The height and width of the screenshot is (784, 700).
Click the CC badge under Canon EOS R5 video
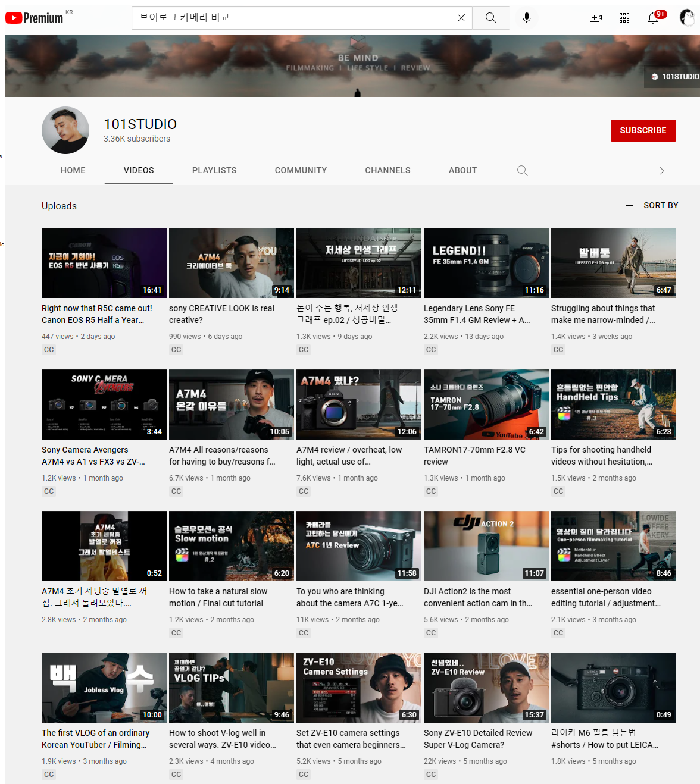coord(49,350)
